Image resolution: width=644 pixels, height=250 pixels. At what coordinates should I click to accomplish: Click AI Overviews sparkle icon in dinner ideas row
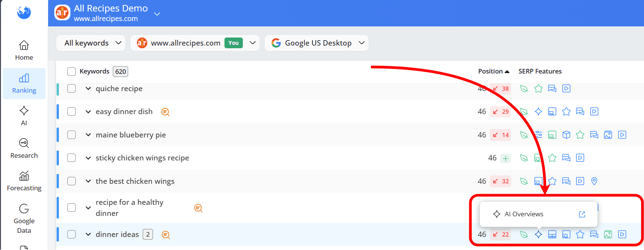pos(538,234)
